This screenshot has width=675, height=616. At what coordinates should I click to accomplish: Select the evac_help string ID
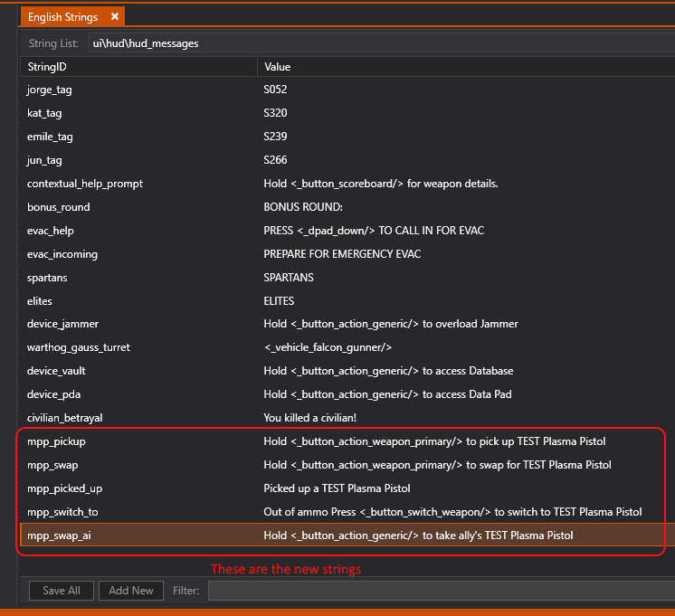tap(51, 231)
